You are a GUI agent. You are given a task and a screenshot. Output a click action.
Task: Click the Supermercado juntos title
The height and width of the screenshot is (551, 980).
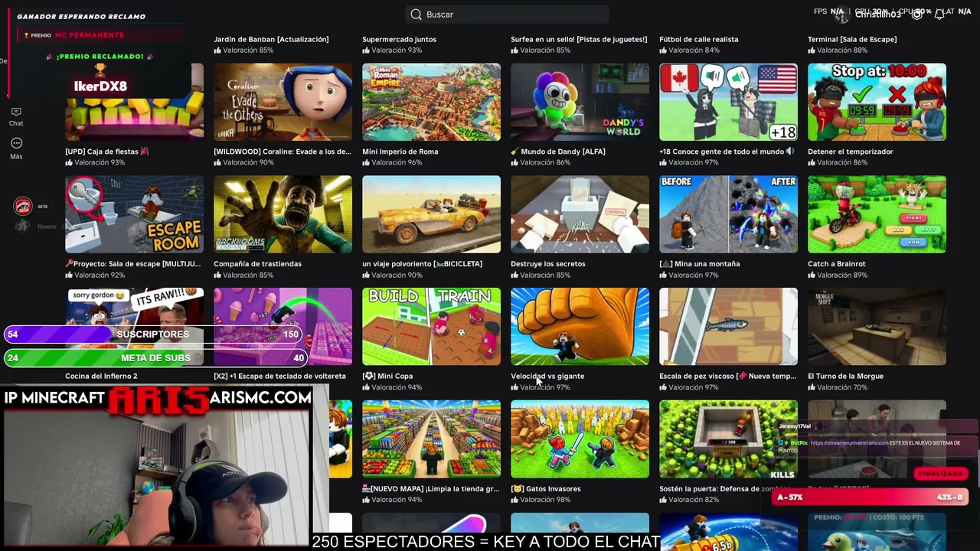[x=399, y=39]
